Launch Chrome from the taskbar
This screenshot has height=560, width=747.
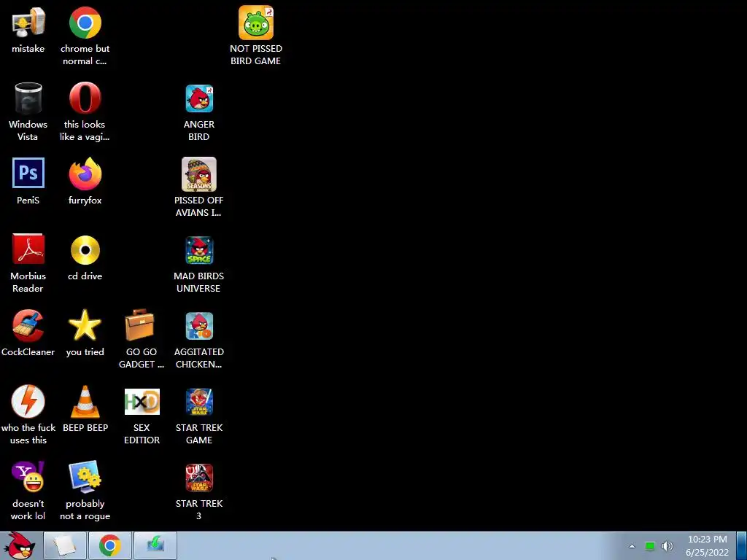(x=110, y=545)
